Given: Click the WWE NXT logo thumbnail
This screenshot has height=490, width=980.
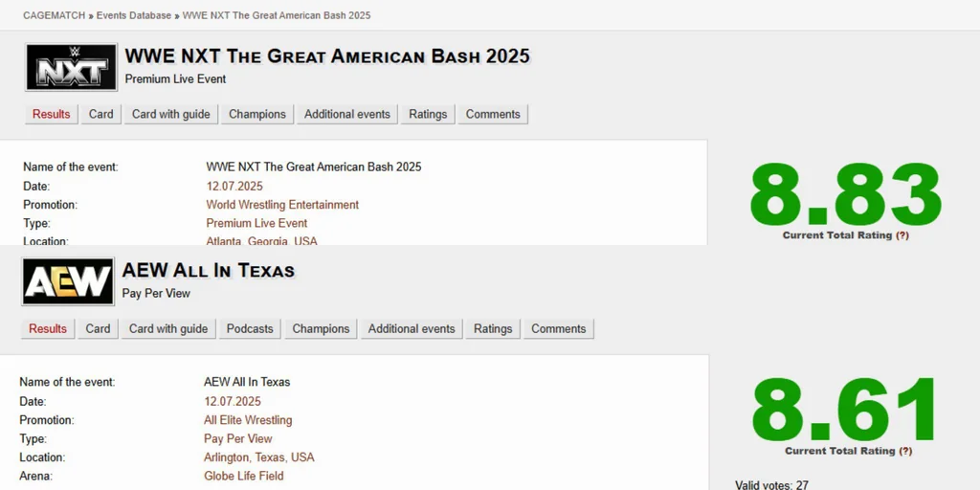Looking at the screenshot, I should [x=71, y=67].
